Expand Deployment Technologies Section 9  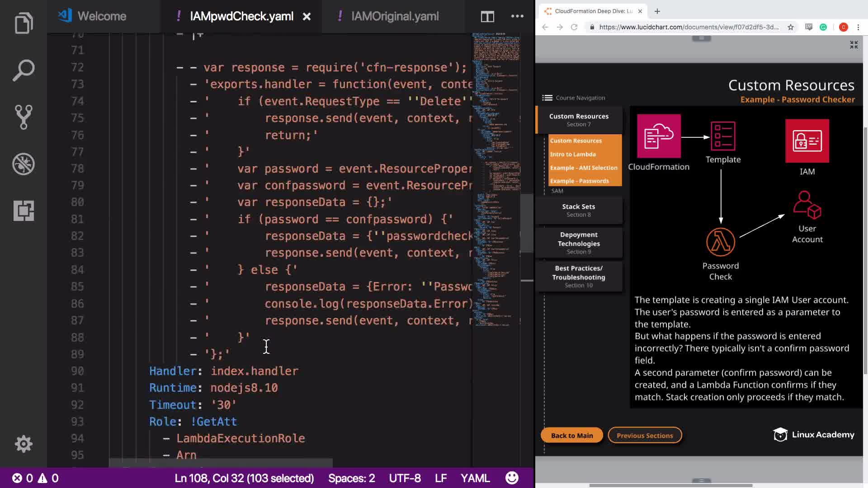(578, 243)
